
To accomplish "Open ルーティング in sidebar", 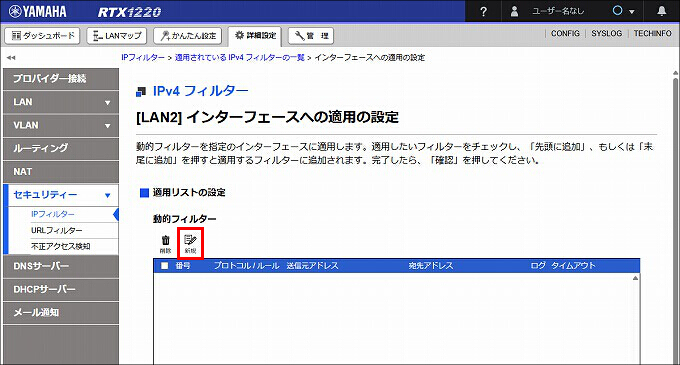I will [x=61, y=148].
